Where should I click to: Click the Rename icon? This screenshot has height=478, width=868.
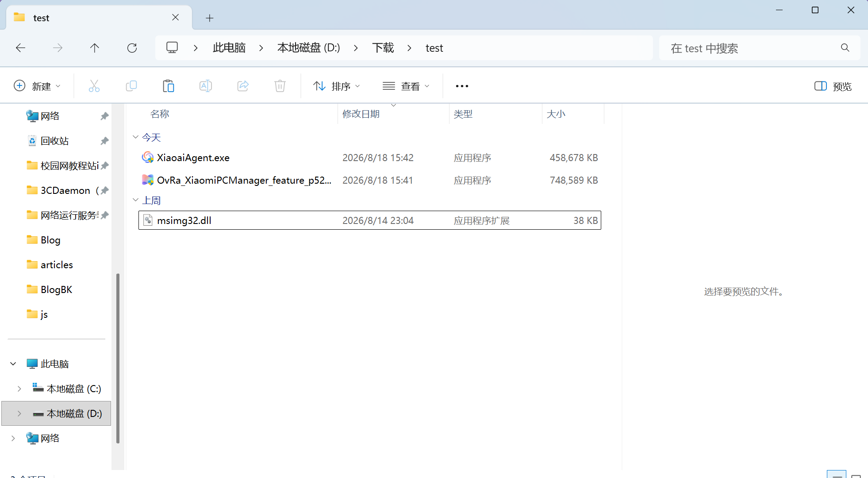point(206,86)
